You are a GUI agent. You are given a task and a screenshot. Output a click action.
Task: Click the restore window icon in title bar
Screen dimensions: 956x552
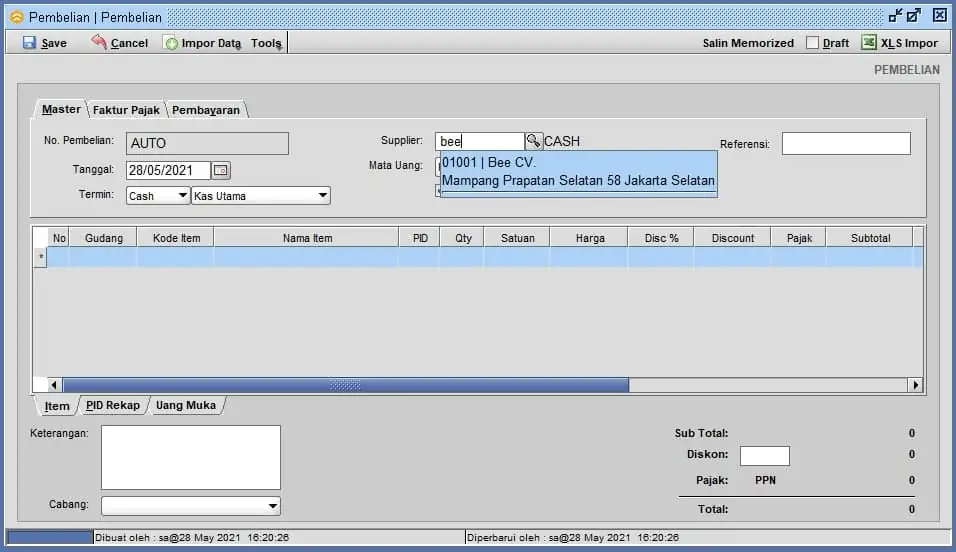coord(913,16)
